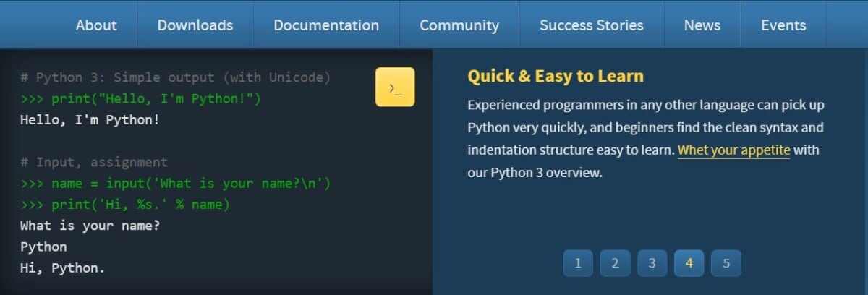Open the Downloads menu
Image resolution: width=868 pixels, height=295 pixels.
(195, 25)
